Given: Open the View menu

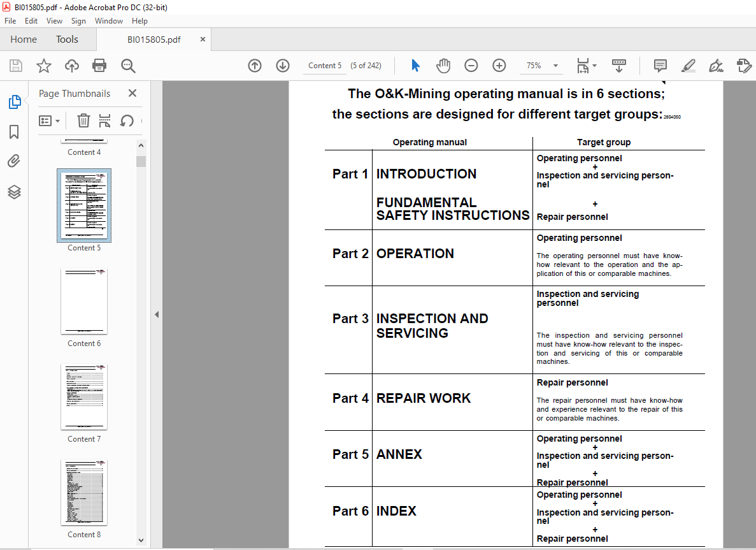Looking at the screenshot, I should (54, 21).
